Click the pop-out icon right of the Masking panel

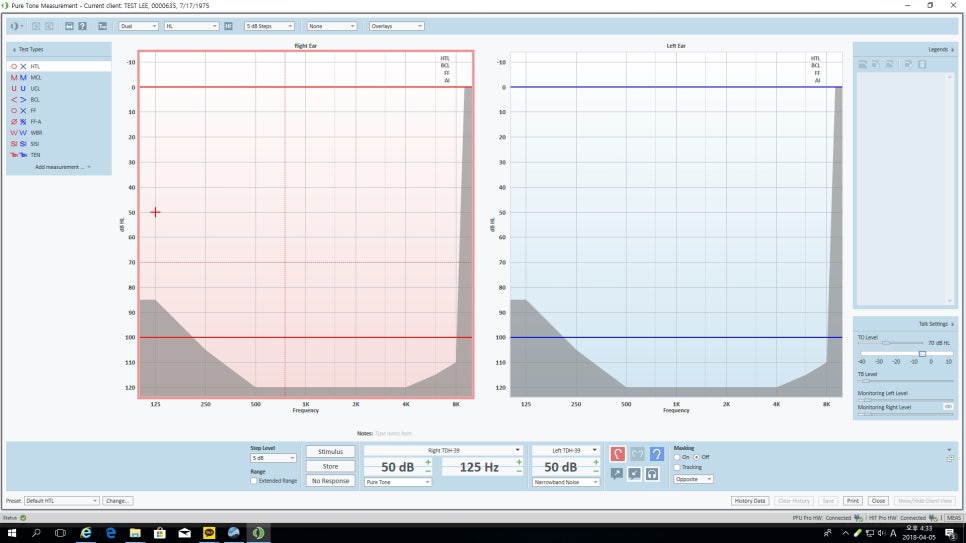950,459
